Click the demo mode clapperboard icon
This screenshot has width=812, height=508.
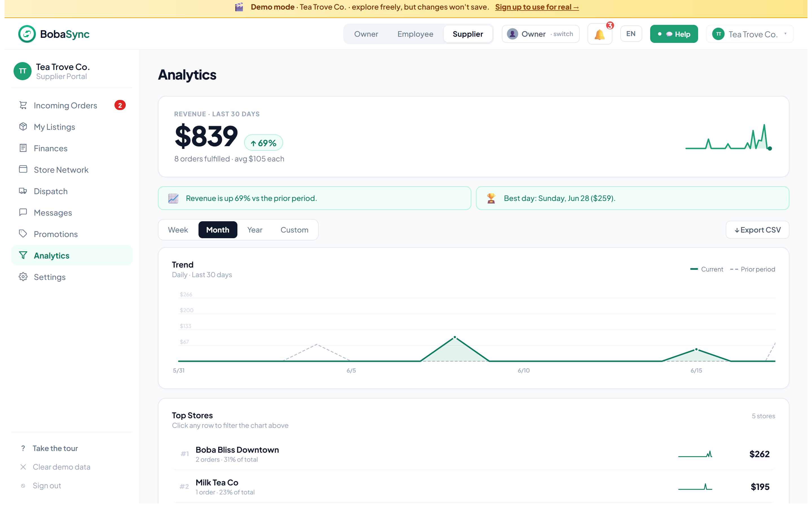(239, 7)
